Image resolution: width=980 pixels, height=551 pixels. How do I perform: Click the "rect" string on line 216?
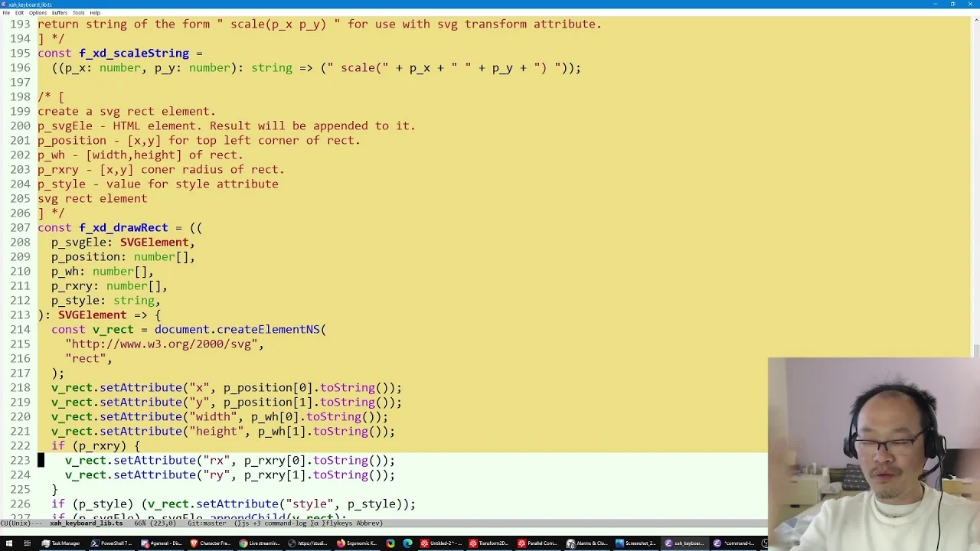[x=85, y=358]
